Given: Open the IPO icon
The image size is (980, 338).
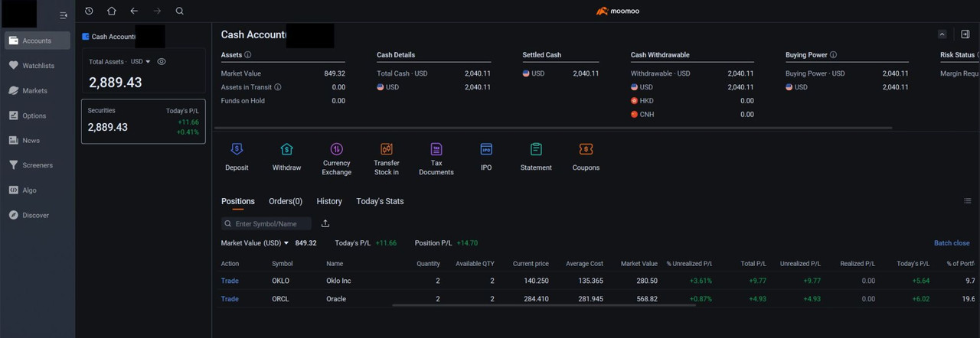Looking at the screenshot, I should click(x=486, y=149).
